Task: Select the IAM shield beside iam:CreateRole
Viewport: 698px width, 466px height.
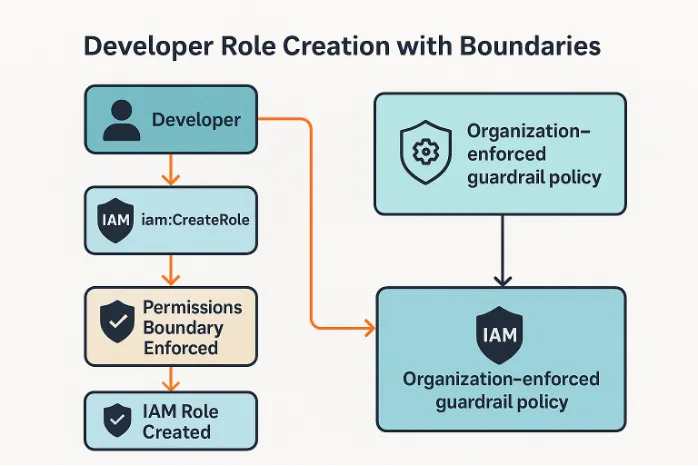Action: click(117, 220)
